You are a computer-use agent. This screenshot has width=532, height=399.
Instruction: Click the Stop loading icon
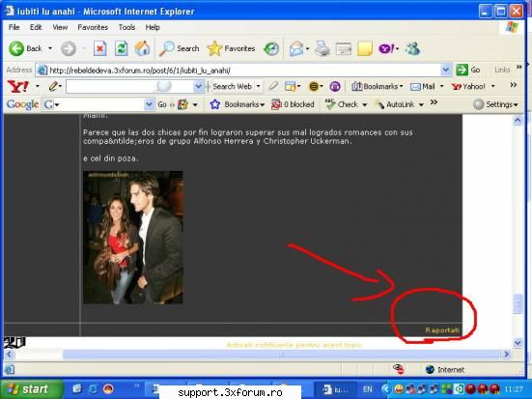click(99, 48)
